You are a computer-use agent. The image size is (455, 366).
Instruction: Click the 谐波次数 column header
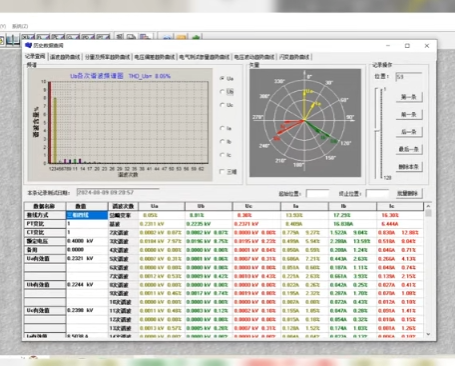(x=123, y=206)
